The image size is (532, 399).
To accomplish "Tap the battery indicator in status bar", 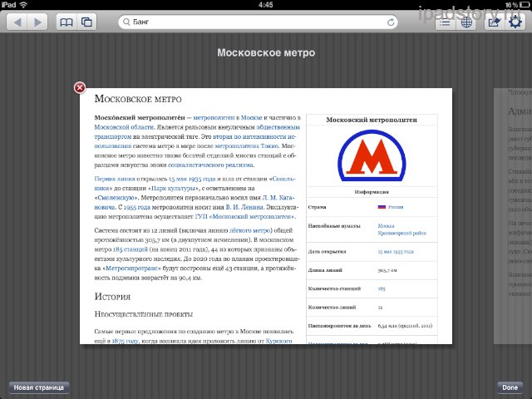I will click(524, 5).
